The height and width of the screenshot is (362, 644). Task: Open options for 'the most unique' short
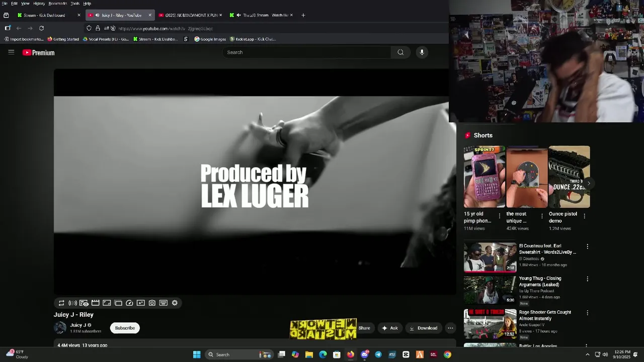(x=542, y=216)
